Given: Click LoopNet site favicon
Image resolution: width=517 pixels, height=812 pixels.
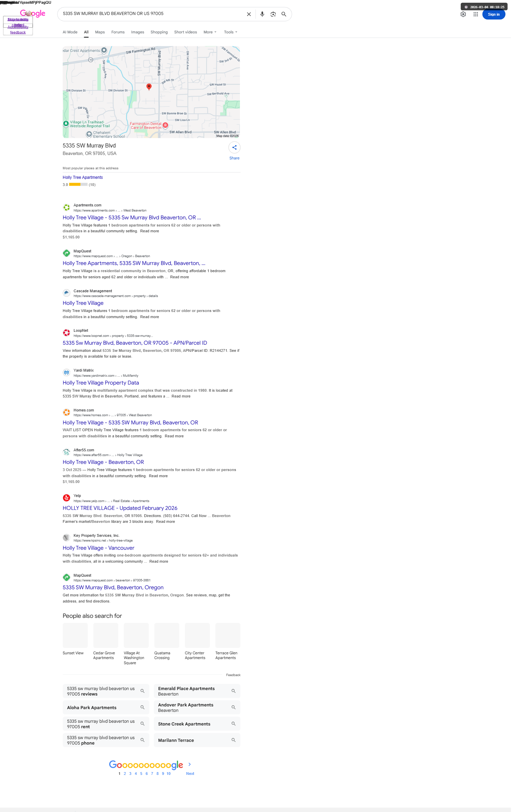Looking at the screenshot, I should point(66,333).
